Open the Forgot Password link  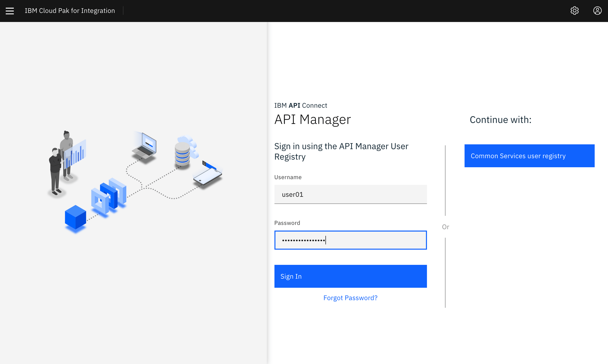click(350, 298)
